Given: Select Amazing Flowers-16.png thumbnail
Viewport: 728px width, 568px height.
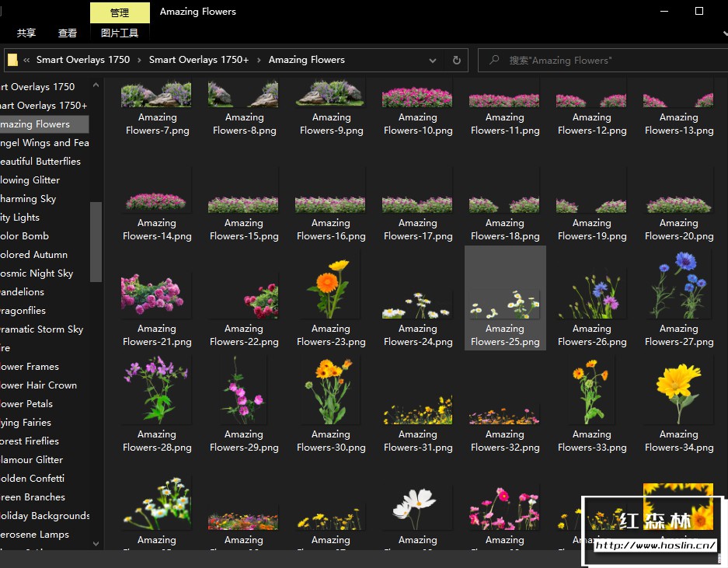Looking at the screenshot, I should (330, 204).
